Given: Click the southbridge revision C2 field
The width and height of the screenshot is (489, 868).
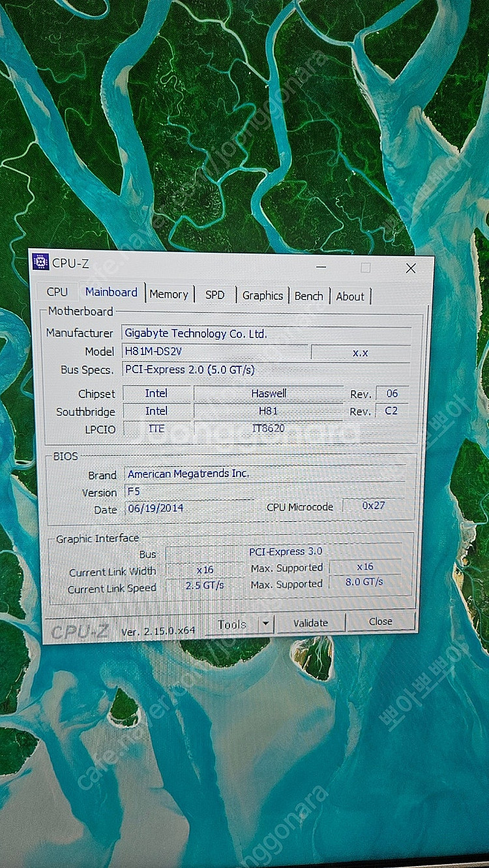Looking at the screenshot, I should pos(392,411).
